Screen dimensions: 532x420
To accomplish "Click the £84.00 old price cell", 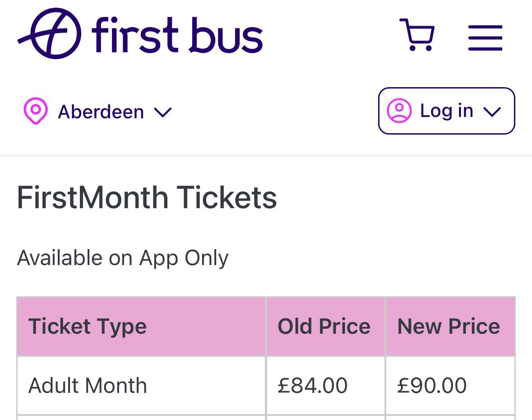I will pyautogui.click(x=312, y=386).
